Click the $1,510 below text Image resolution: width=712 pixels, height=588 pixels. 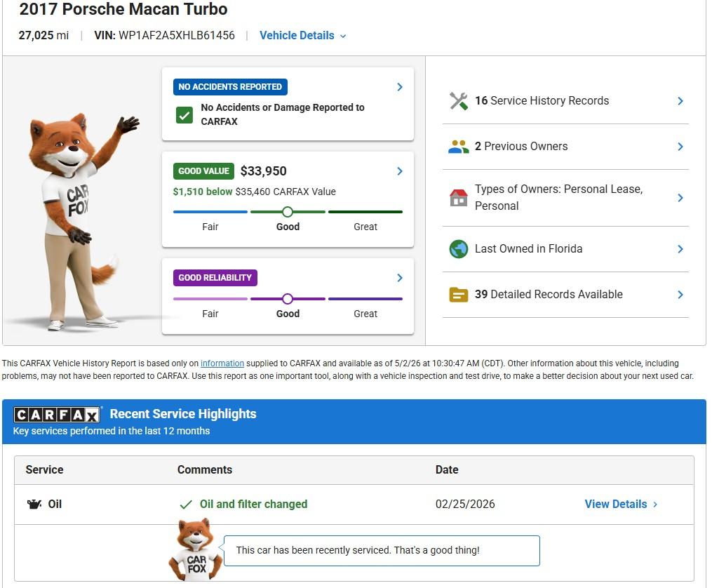click(x=203, y=192)
